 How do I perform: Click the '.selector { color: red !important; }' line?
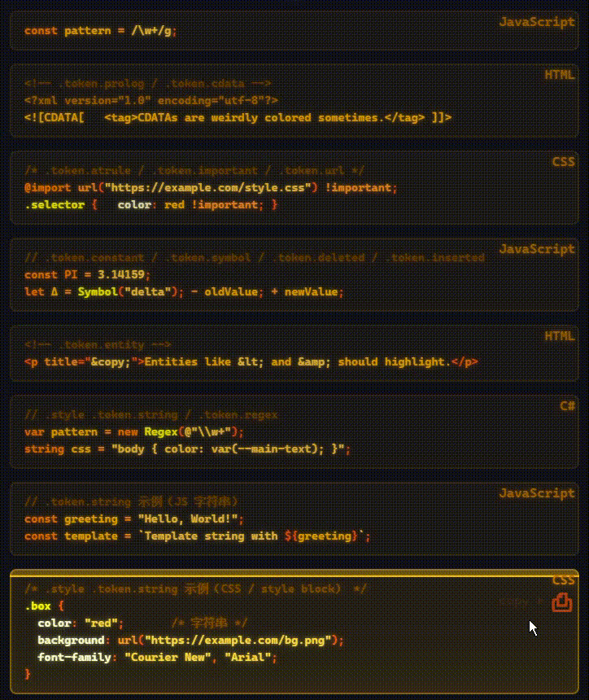(151, 205)
